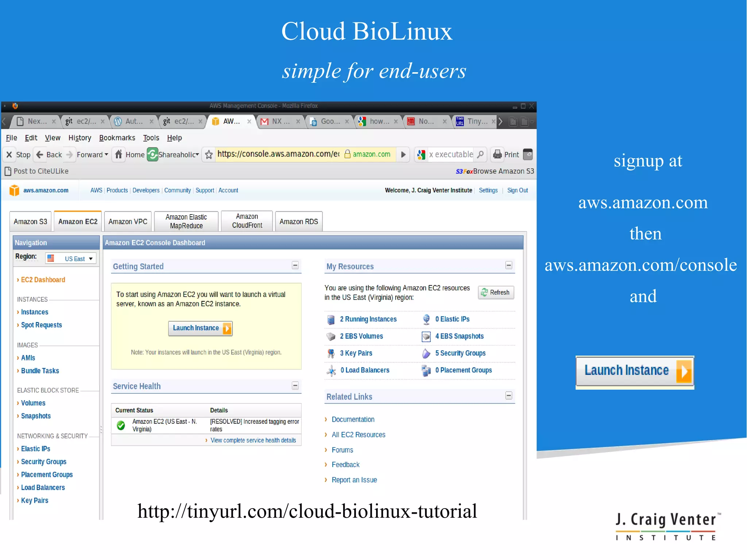Collapse the Service Health panel
Image resolution: width=747 pixels, height=560 pixels.
(x=295, y=386)
